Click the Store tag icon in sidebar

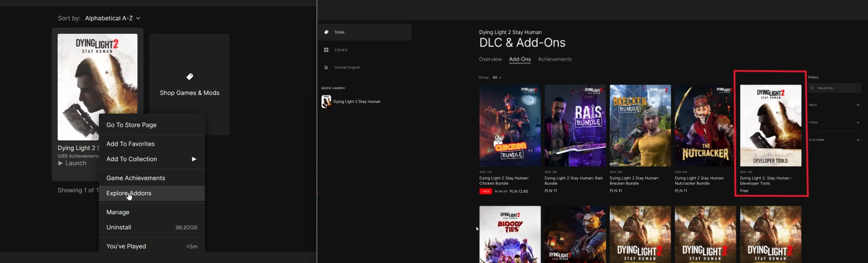(x=326, y=32)
